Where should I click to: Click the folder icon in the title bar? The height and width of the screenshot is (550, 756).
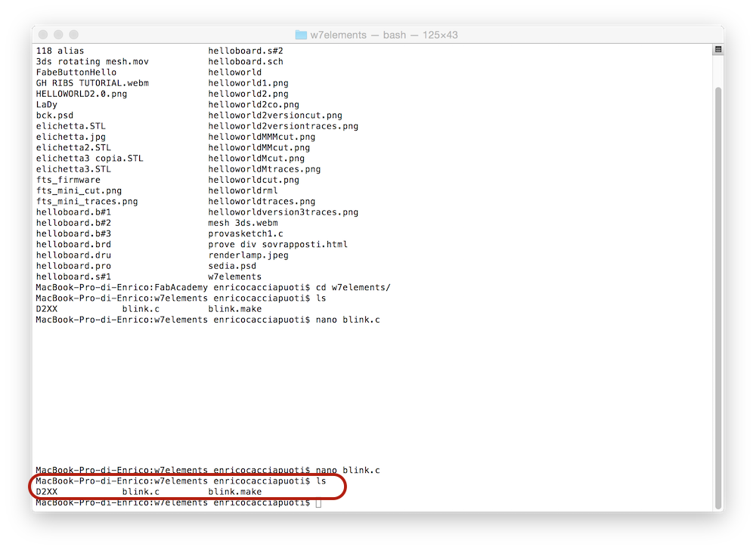pyautogui.click(x=301, y=35)
